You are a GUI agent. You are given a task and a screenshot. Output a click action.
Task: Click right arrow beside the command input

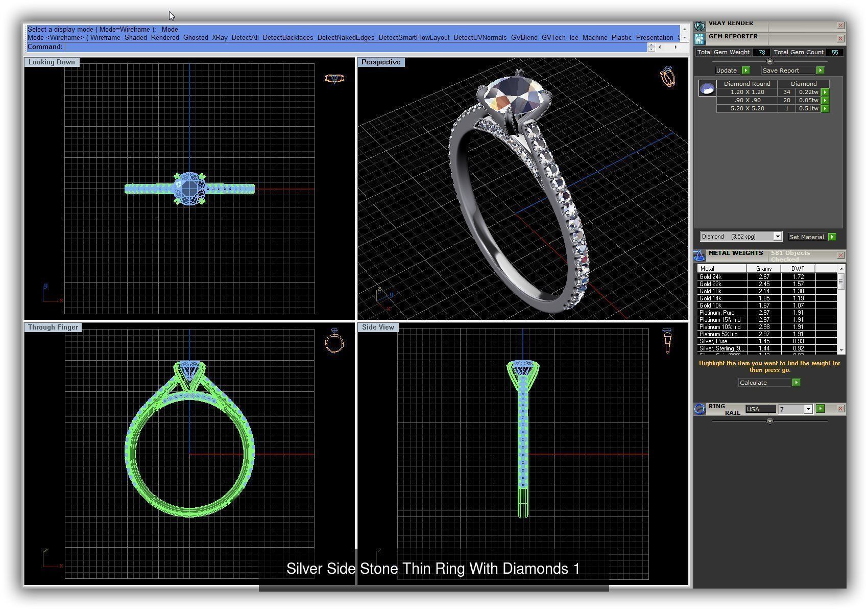point(676,47)
